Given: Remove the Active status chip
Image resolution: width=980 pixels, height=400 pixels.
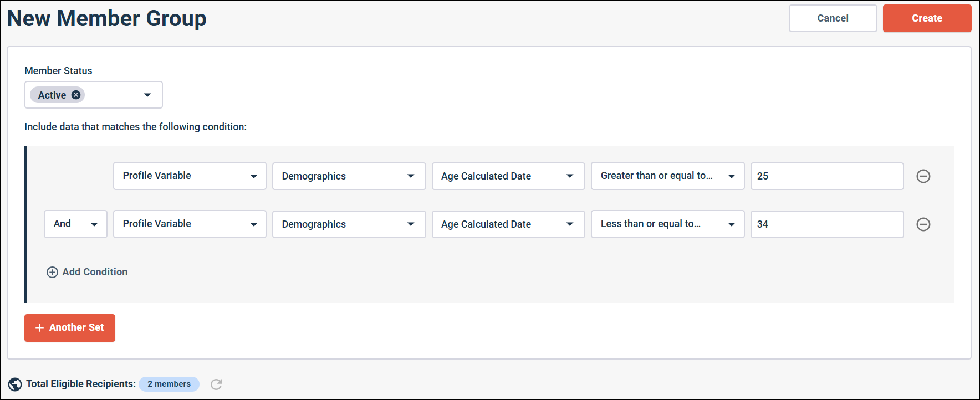Looking at the screenshot, I should (x=76, y=95).
